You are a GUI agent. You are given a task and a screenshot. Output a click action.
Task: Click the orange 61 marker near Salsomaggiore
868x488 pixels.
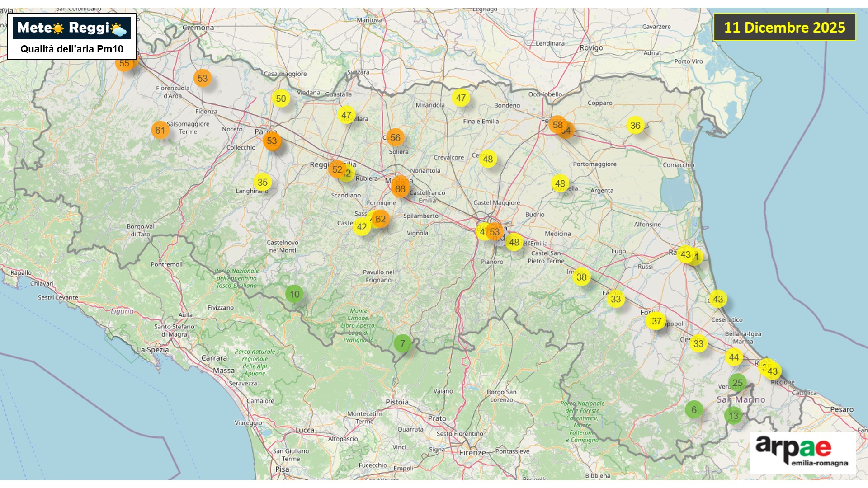[160, 131]
